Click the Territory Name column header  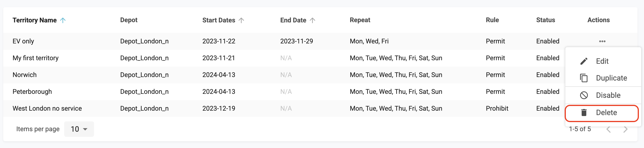34,20
